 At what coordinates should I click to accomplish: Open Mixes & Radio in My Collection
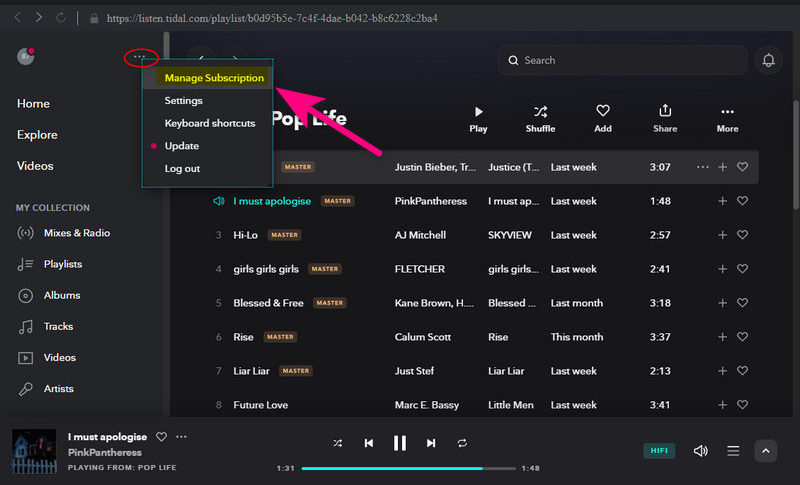[x=77, y=233]
